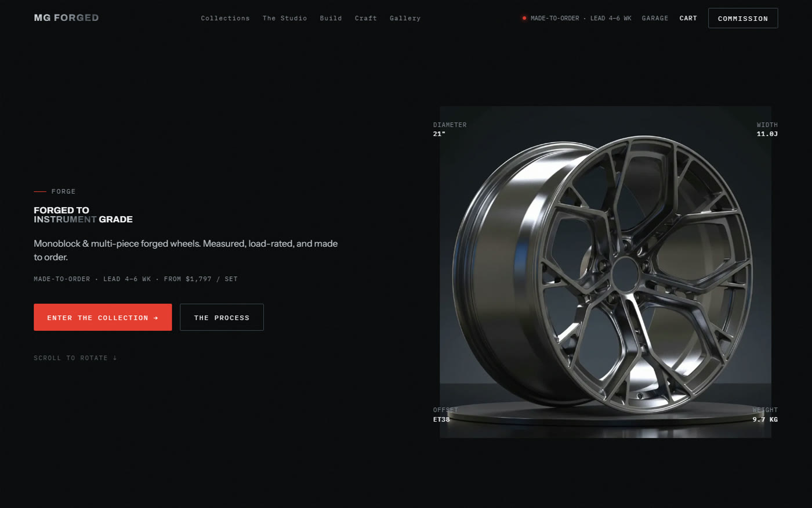Click the Enter the Collection button
The width and height of the screenshot is (812, 508).
coord(103,317)
